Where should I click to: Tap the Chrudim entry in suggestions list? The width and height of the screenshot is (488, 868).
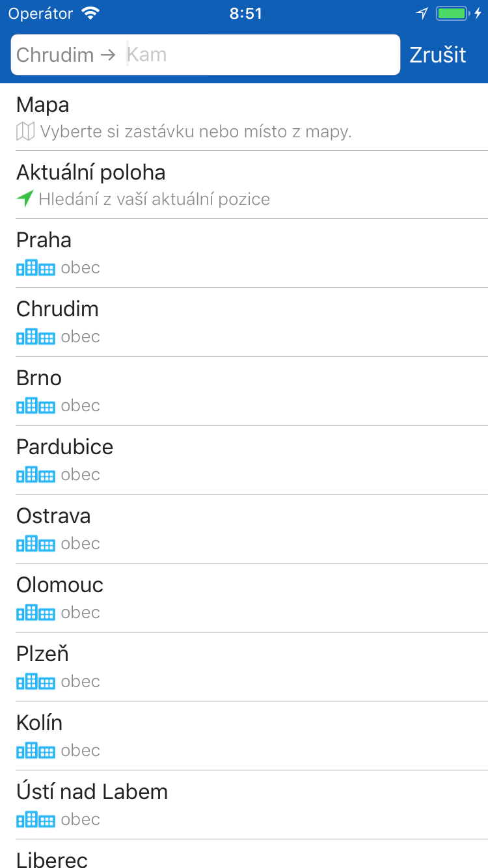(244, 321)
